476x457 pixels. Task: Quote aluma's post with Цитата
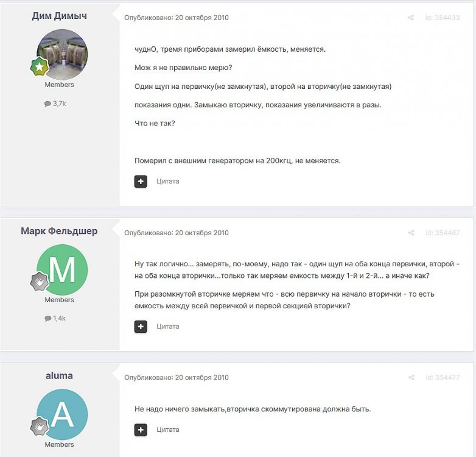(168, 430)
